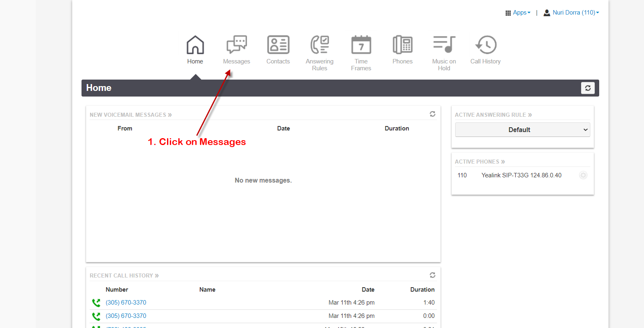
Task: Click extension 110 in Active Phones
Action: (462, 175)
